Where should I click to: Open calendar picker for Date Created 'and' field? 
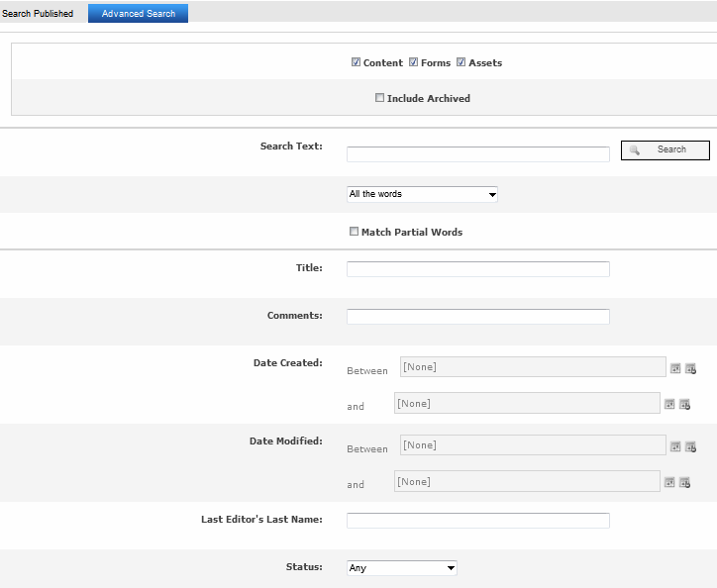click(x=669, y=404)
